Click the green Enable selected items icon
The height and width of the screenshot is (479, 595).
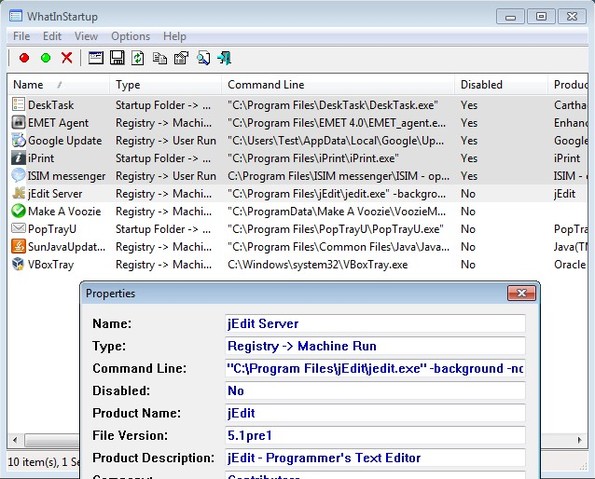click(x=46, y=58)
